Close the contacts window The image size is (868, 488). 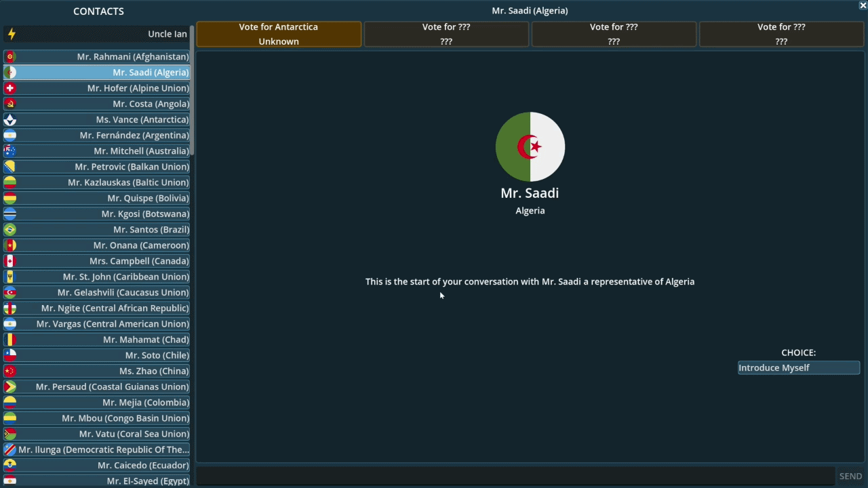point(863,5)
